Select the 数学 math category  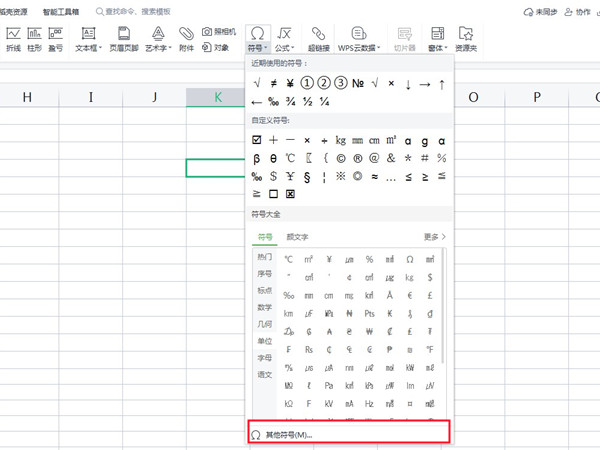coord(264,307)
